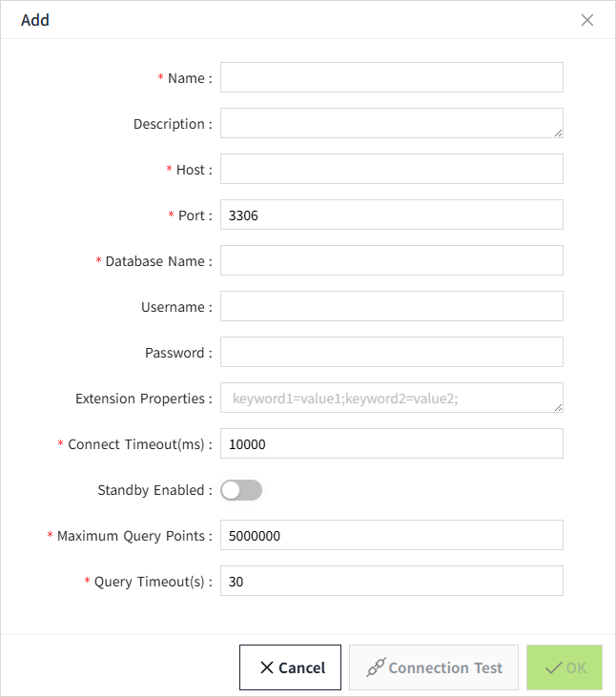Click the checkmark icon on OK button
Image resolution: width=616 pixels, height=697 pixels.
(553, 667)
